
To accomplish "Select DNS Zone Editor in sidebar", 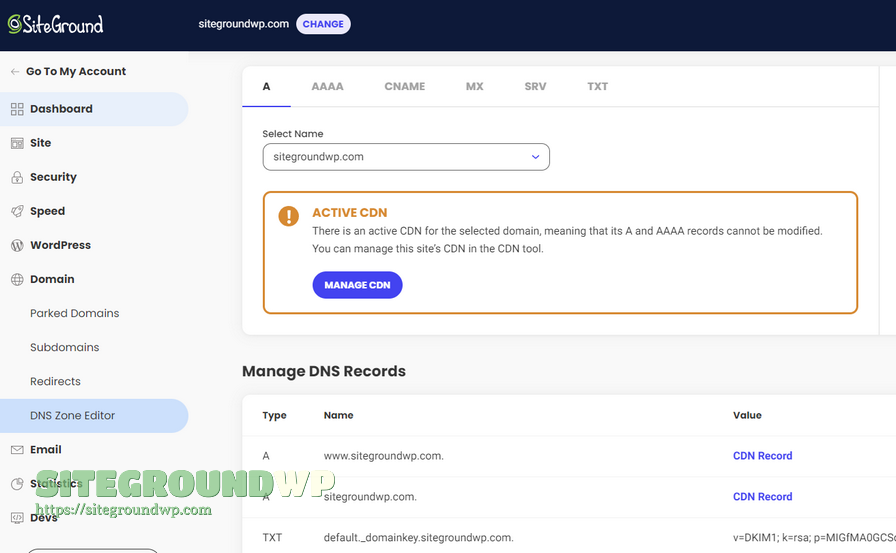I will coord(94,415).
